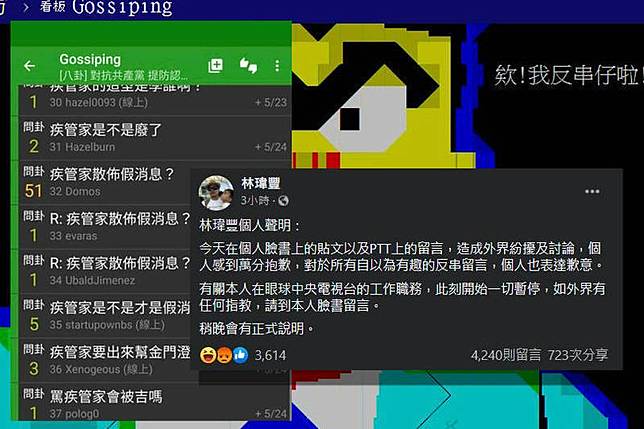Viewport: 644px width, 429px height.
Task: Open the 3,614 reactions count
Action: point(270,355)
